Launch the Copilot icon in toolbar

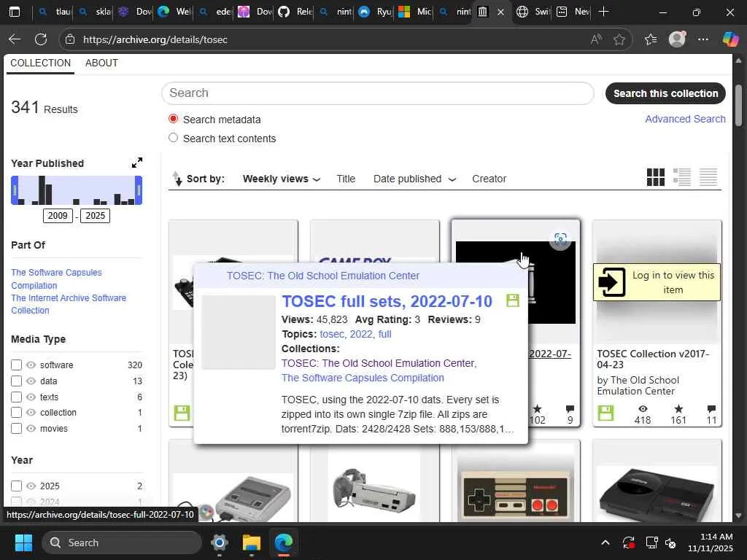tap(730, 39)
